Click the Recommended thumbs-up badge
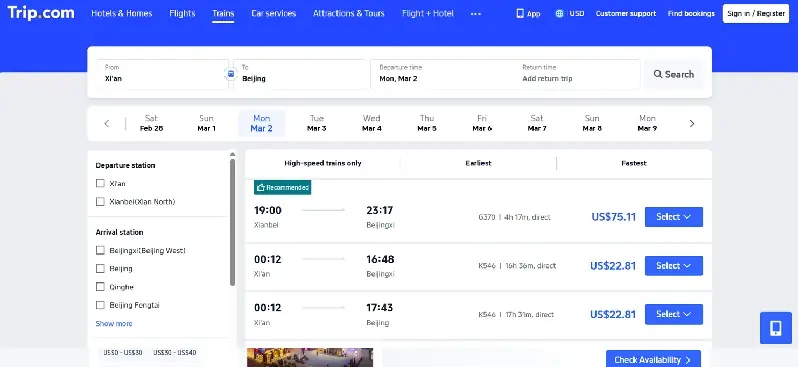798x367 pixels. tap(282, 187)
